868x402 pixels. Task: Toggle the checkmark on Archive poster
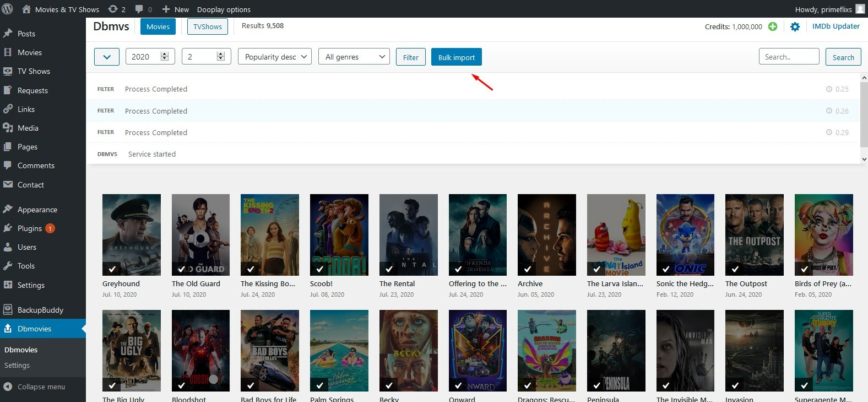point(527,269)
